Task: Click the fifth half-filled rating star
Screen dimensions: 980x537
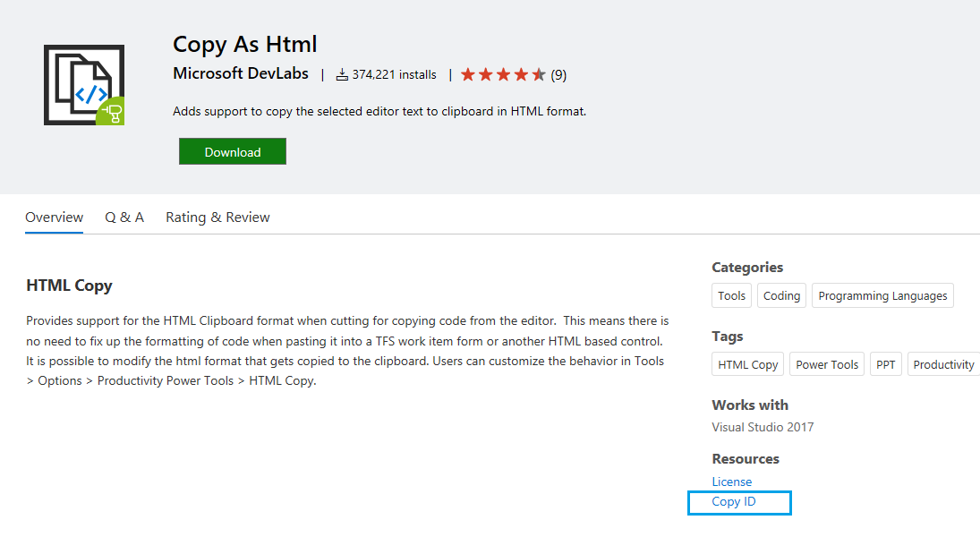Action: [539, 75]
